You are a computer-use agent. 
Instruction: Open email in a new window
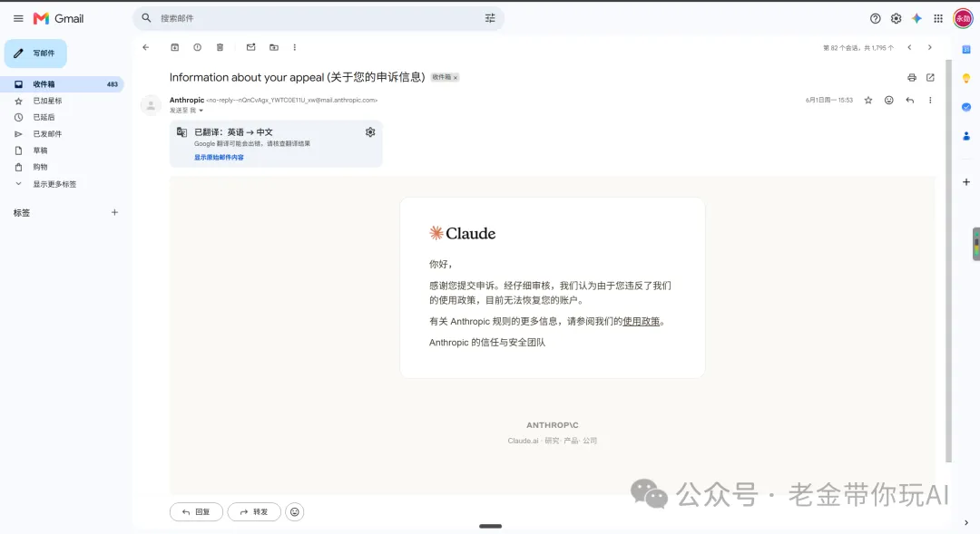point(930,77)
